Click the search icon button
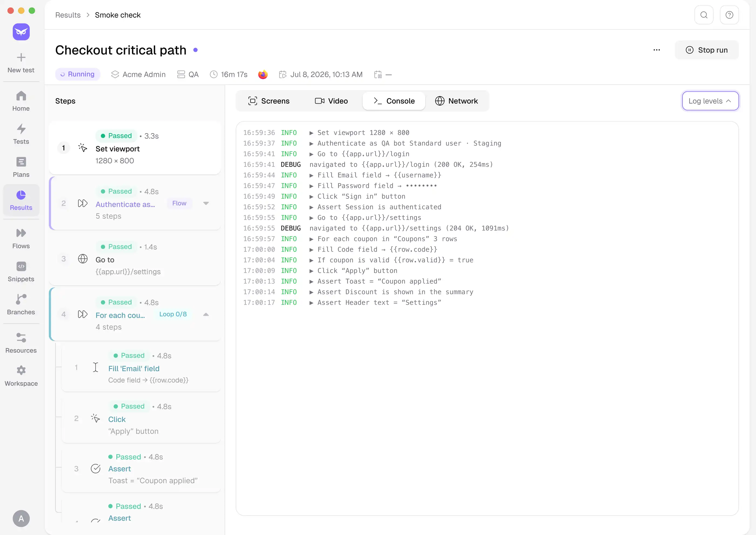 tap(704, 15)
